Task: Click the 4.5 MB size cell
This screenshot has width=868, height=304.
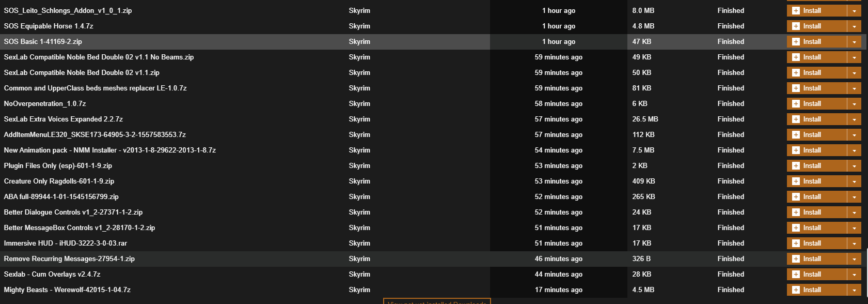Action: click(x=643, y=290)
